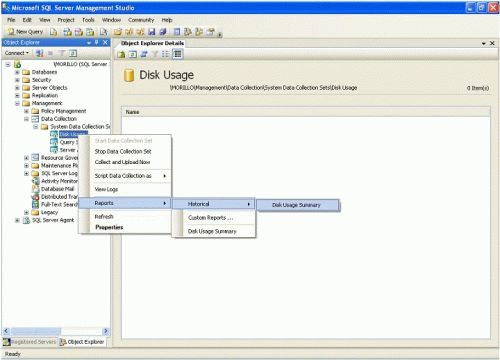Choose View Logs from context menu
Image resolution: width=500 pixels, height=360 pixels.
coord(125,189)
